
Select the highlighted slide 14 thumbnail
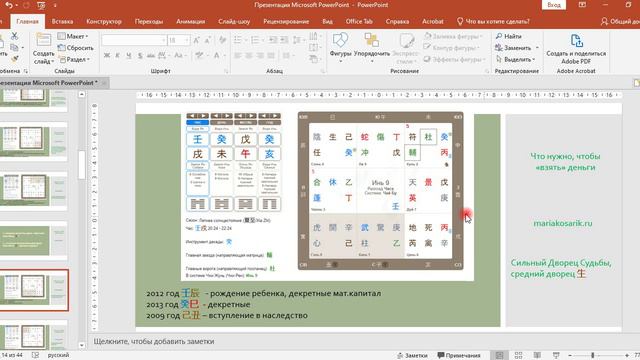coord(33,289)
